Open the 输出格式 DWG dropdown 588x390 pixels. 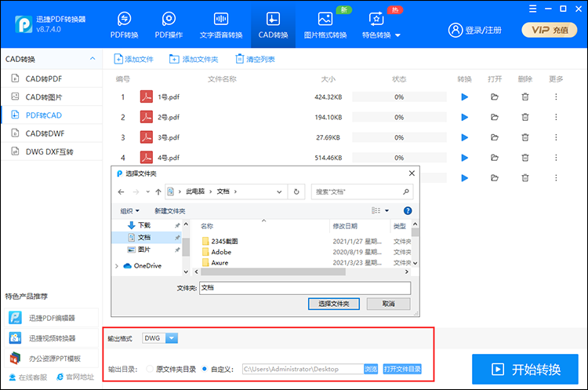(x=172, y=338)
